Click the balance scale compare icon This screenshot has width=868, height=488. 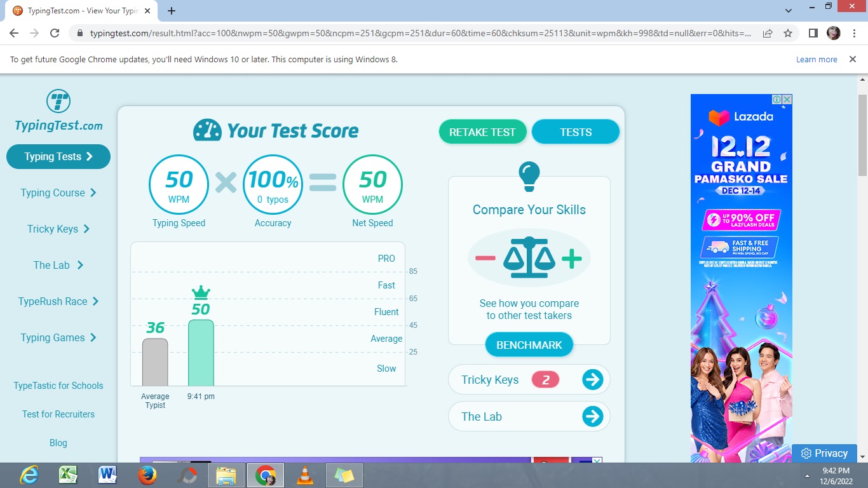tap(529, 258)
